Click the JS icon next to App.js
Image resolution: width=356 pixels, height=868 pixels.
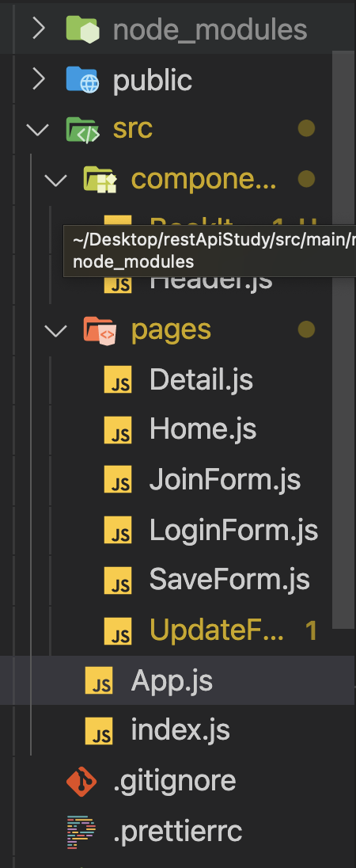(x=99, y=680)
